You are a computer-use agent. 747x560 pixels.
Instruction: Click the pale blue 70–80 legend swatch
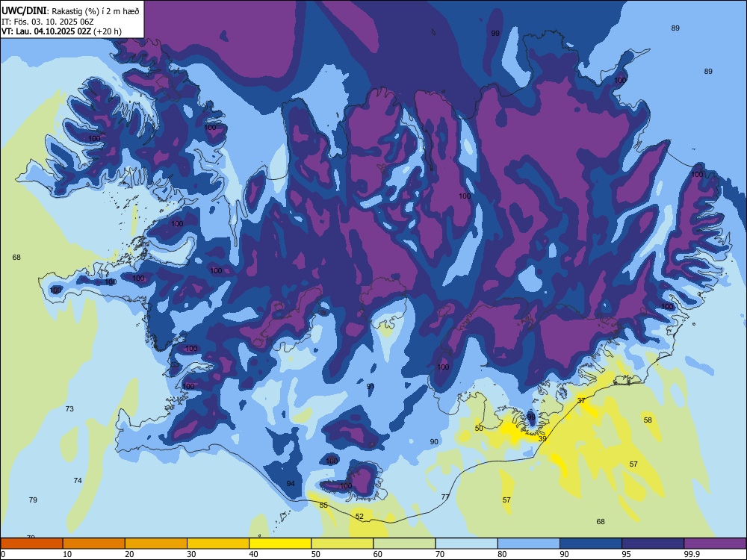466,544
